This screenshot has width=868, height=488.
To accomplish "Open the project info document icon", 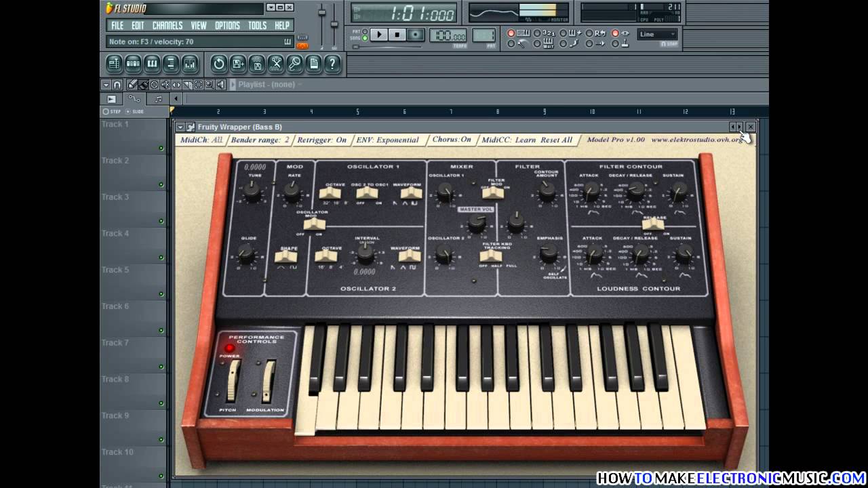I will pos(313,64).
